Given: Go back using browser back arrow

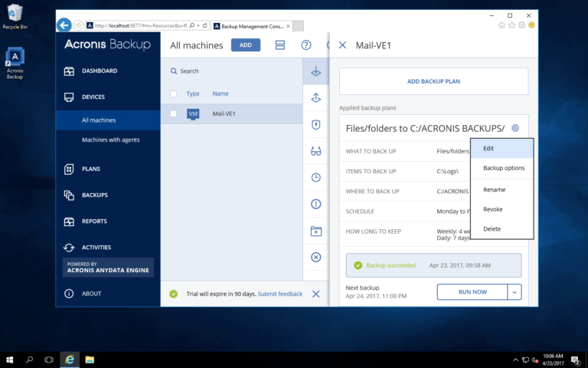Looking at the screenshot, I should [64, 25].
